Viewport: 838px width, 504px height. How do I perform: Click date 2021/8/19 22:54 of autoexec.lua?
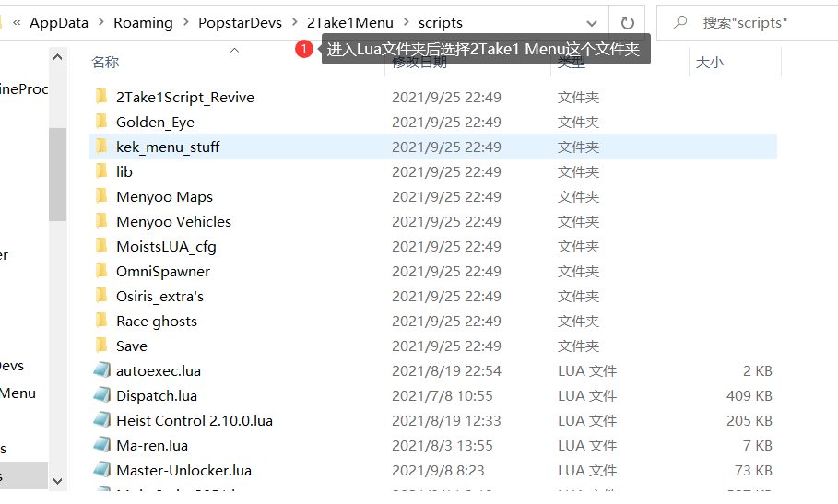coord(446,371)
